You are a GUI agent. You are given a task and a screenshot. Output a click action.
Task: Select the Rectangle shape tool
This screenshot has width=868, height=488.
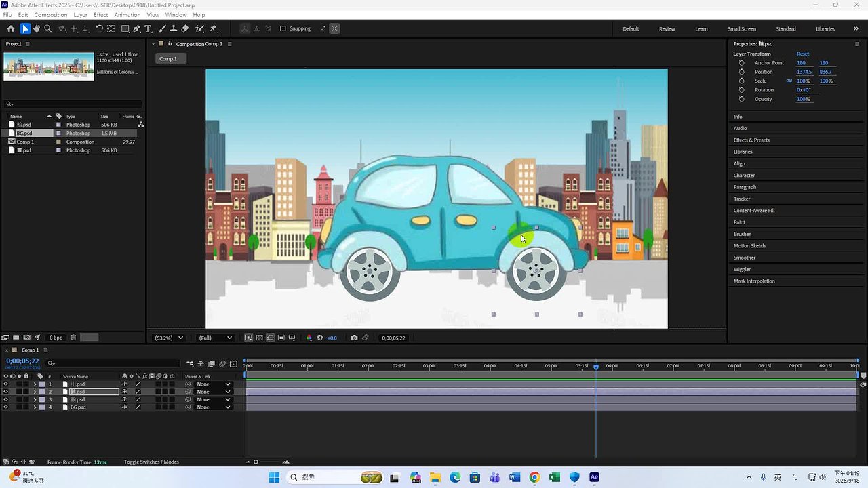[125, 28]
